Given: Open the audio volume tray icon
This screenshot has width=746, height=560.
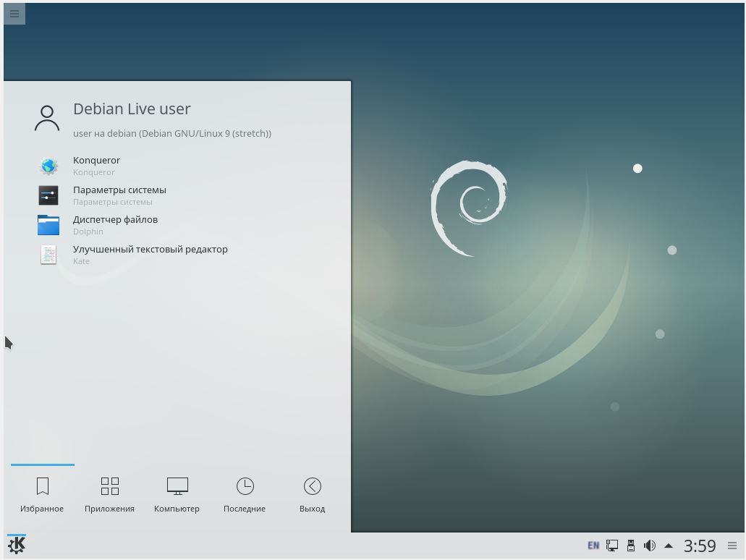Looking at the screenshot, I should pos(650,546).
